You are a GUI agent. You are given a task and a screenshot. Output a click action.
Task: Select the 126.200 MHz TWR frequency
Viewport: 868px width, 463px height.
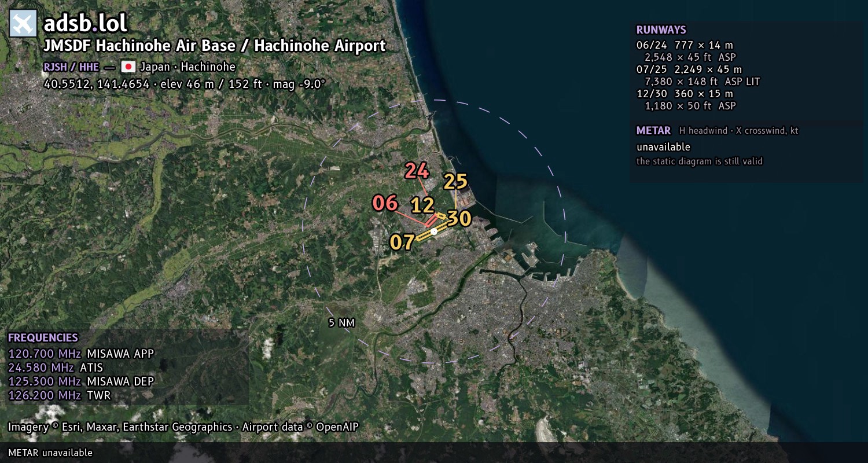(59, 395)
